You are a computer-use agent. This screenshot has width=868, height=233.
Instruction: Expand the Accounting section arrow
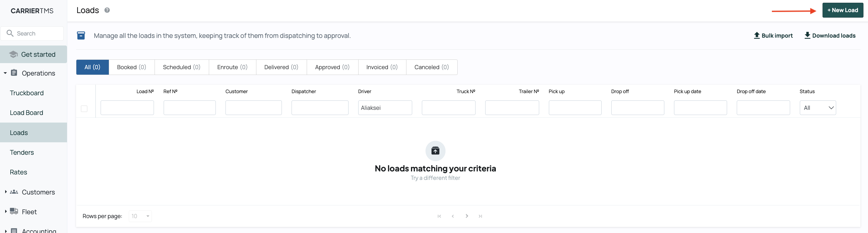click(5, 231)
